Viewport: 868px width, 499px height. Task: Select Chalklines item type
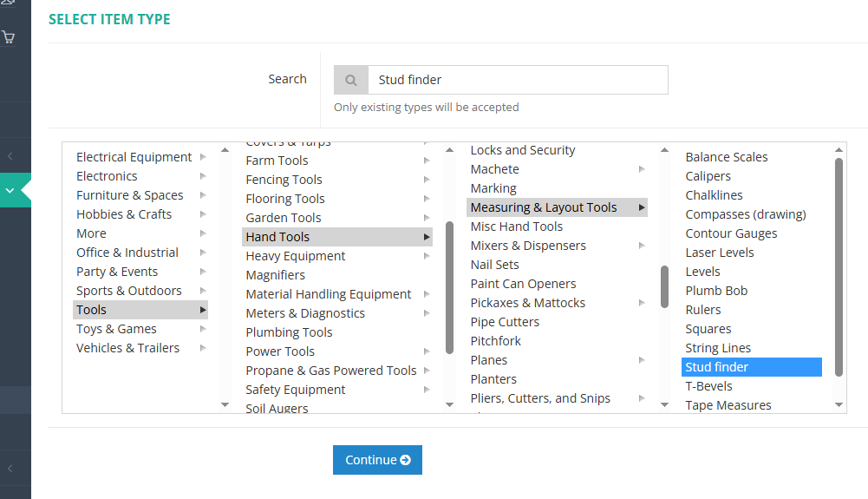[x=715, y=195]
